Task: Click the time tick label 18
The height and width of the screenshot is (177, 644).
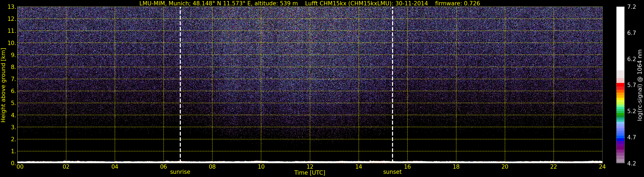Action: 456,167
